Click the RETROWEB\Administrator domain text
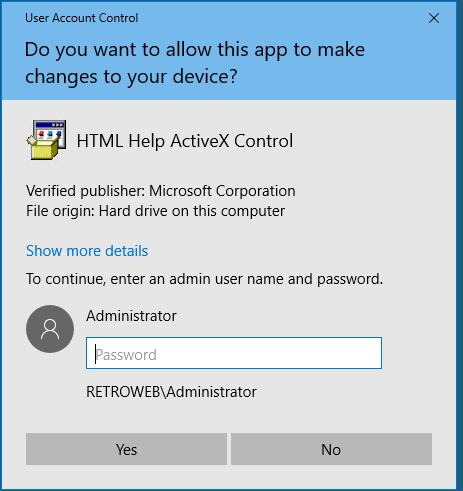 pyautogui.click(x=171, y=392)
